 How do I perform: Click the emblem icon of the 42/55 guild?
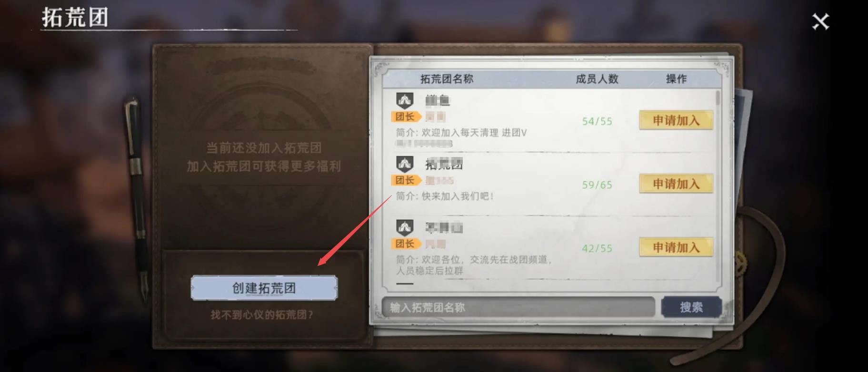[x=405, y=227]
